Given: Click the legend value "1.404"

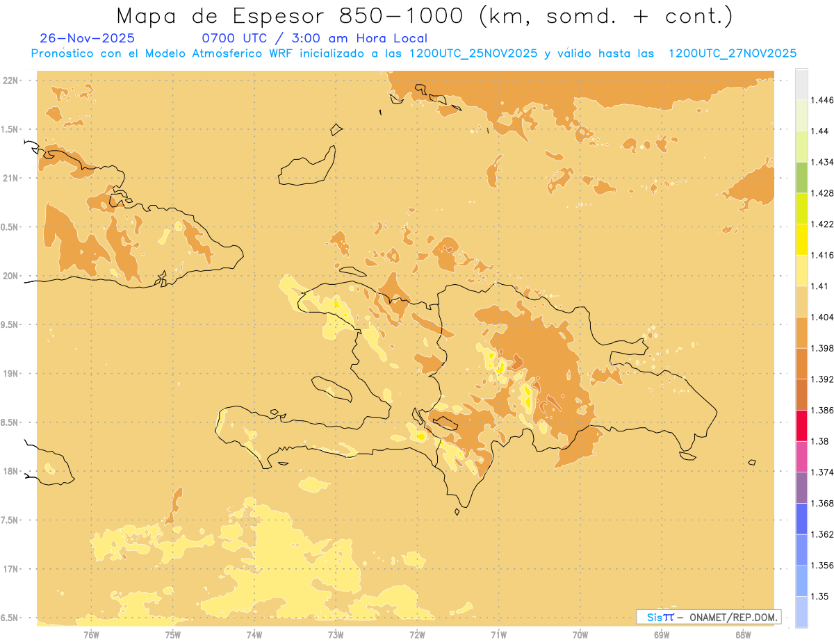Looking at the screenshot, I should (821, 317).
